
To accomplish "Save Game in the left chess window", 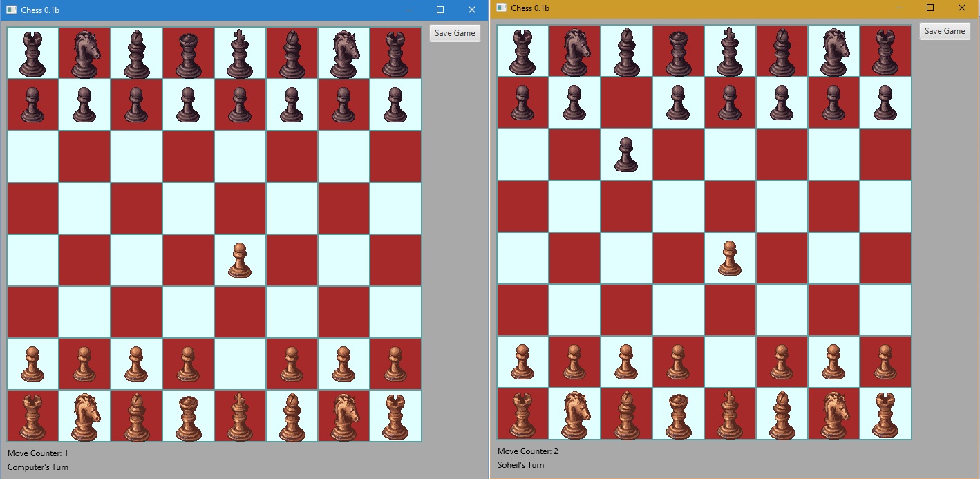I will point(455,33).
